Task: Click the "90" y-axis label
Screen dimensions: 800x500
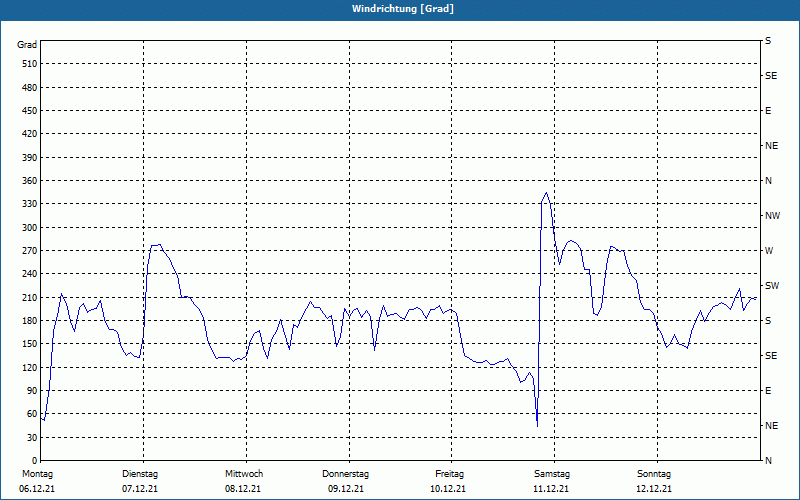Action: (32, 391)
